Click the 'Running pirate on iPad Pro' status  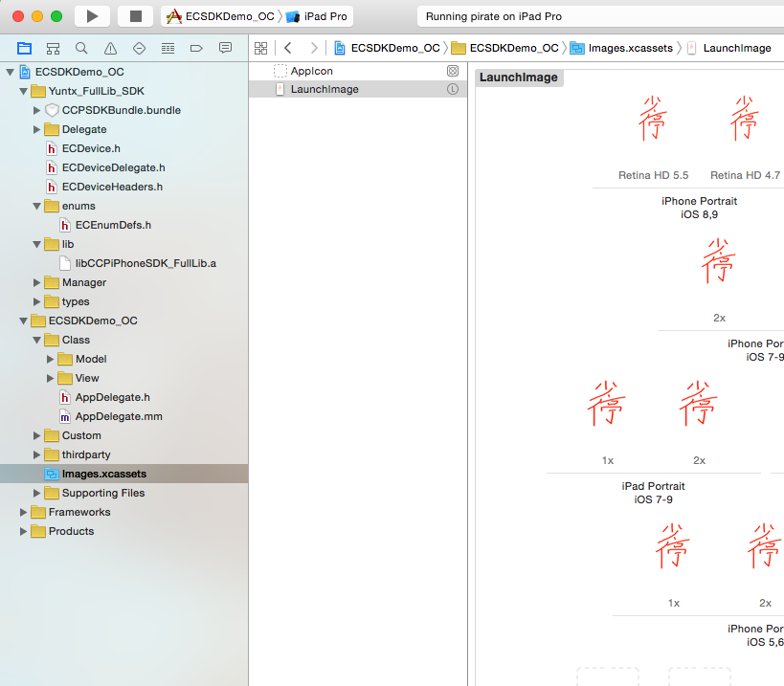pyautogui.click(x=494, y=16)
